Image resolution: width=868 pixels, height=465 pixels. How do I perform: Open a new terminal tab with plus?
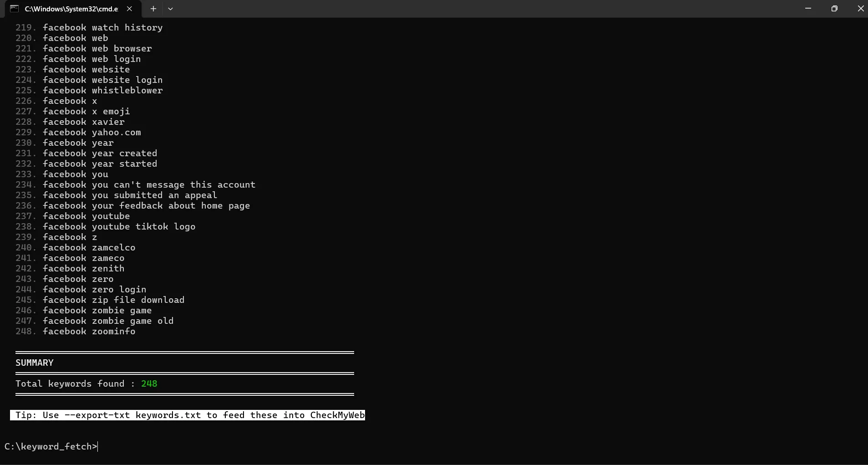pyautogui.click(x=153, y=9)
